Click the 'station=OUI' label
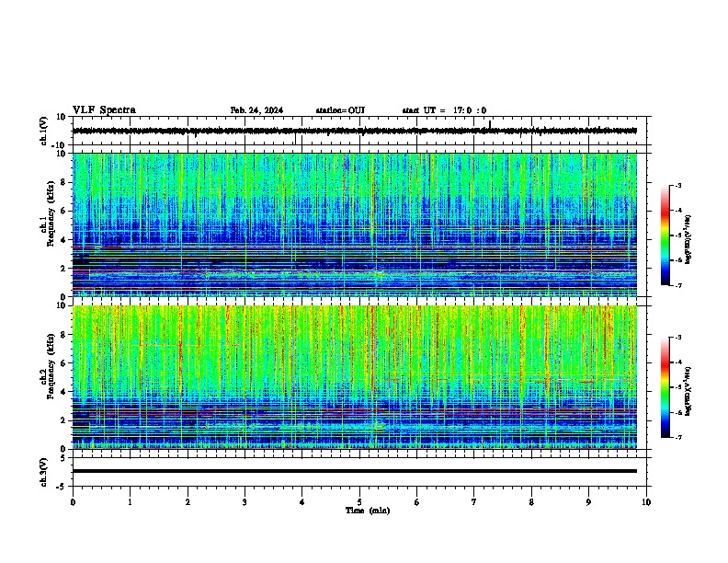The height and width of the screenshot is (563, 728). click(340, 110)
